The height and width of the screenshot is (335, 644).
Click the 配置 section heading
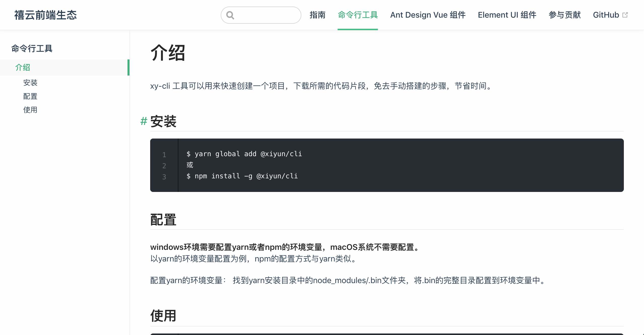tap(163, 220)
